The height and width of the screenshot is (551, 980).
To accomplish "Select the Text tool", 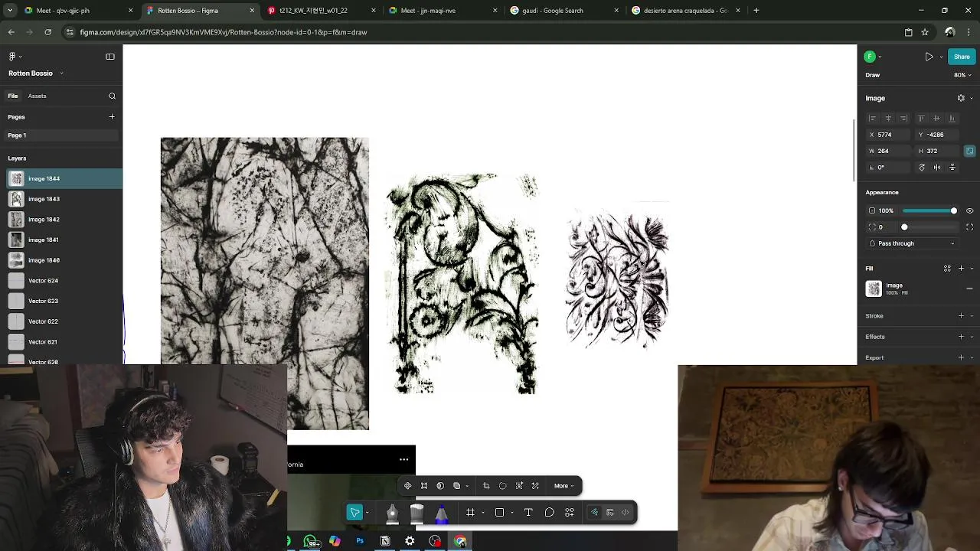I will click(528, 513).
